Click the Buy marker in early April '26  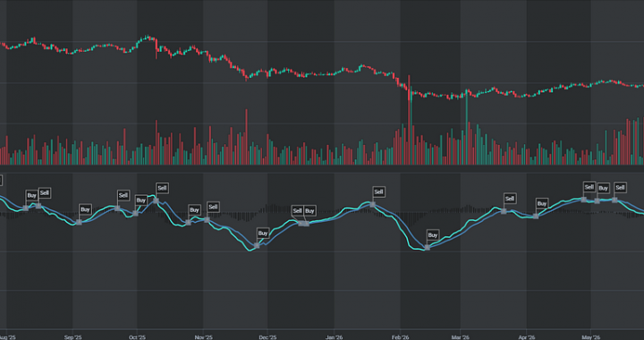542,204
